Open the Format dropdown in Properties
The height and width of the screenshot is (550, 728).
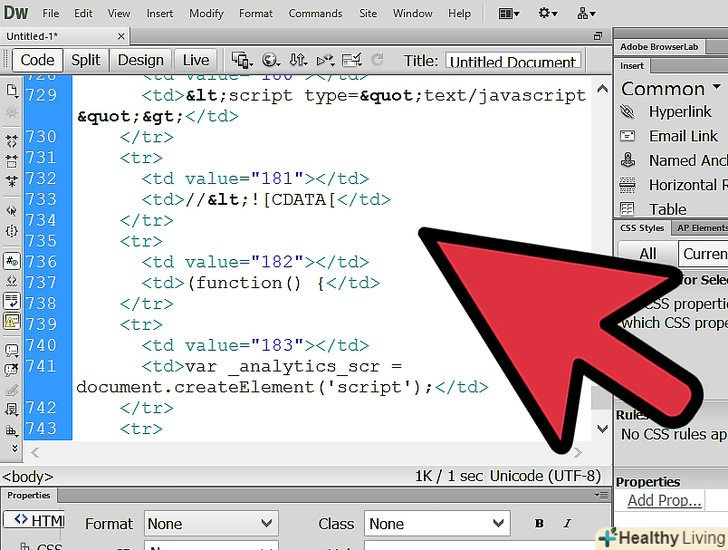click(x=211, y=524)
